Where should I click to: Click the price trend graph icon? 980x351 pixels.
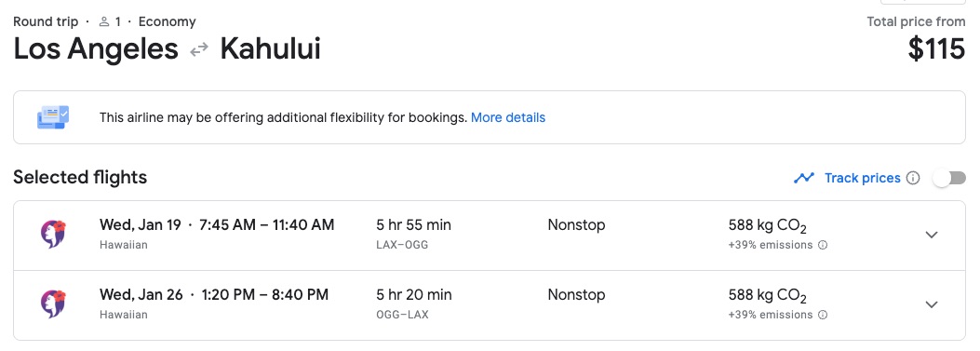pos(804,179)
